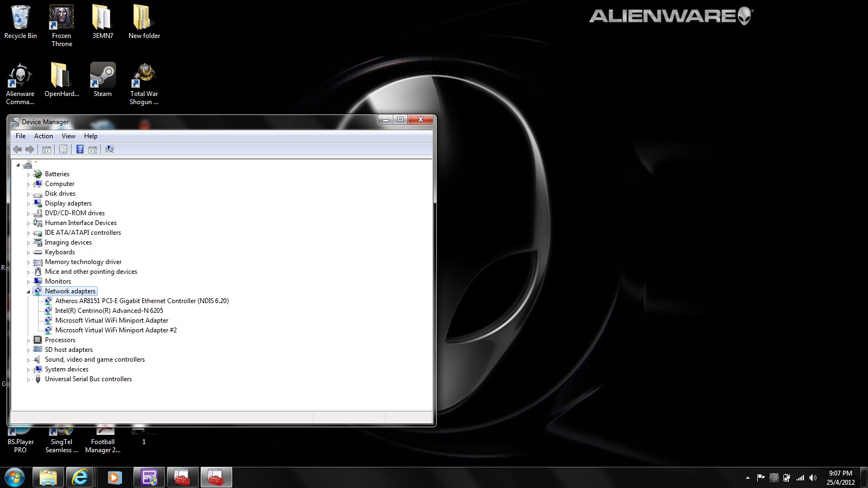The width and height of the screenshot is (868, 488).
Task: Open Windows Media Player taskbar icon
Action: pyautogui.click(x=114, y=477)
